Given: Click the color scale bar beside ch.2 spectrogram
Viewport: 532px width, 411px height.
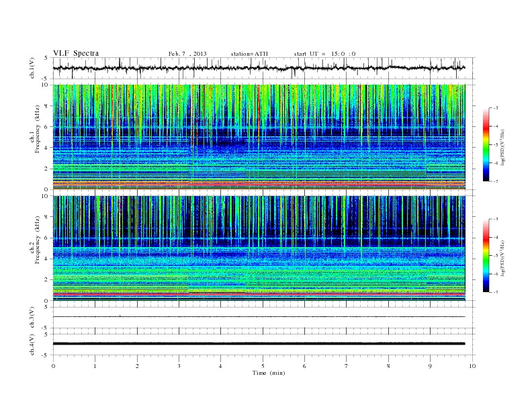Looking at the screenshot, I should tap(486, 255).
